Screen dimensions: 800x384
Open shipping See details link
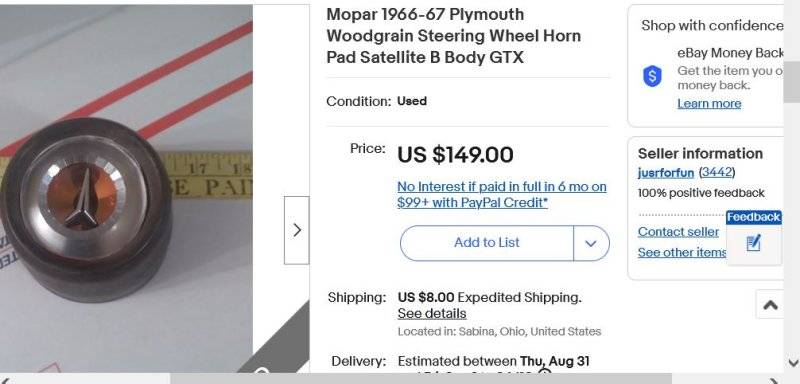432,313
